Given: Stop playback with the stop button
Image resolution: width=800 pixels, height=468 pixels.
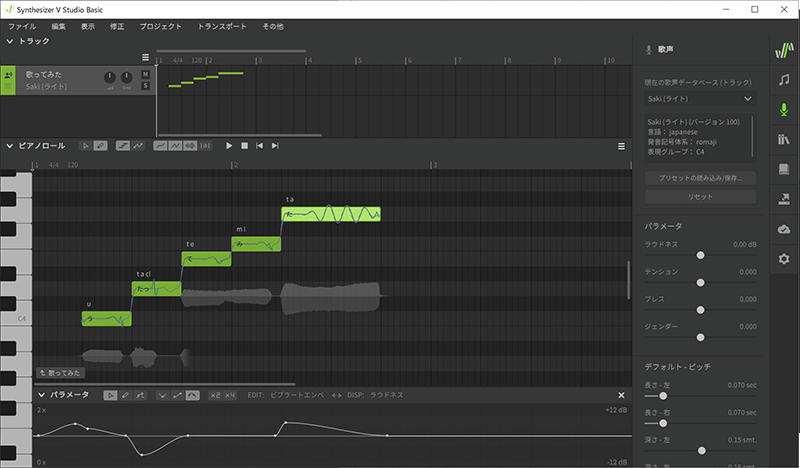Looking at the screenshot, I should coord(244,146).
